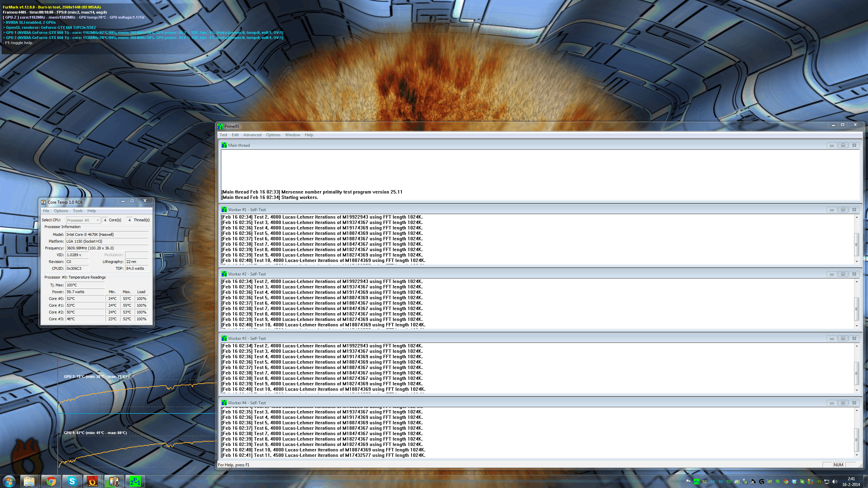The image size is (868, 488).
Task: Click the Core Temp Model text field
Action: [107, 235]
